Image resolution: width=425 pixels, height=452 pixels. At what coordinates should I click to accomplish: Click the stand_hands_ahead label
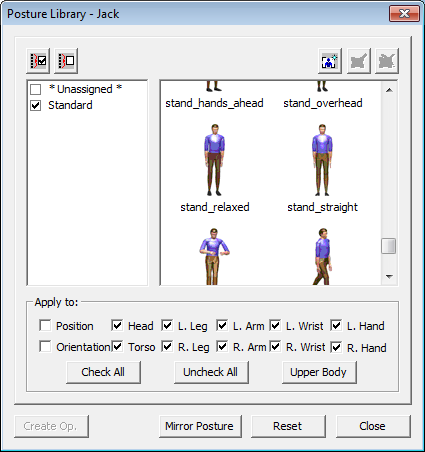coord(214,103)
